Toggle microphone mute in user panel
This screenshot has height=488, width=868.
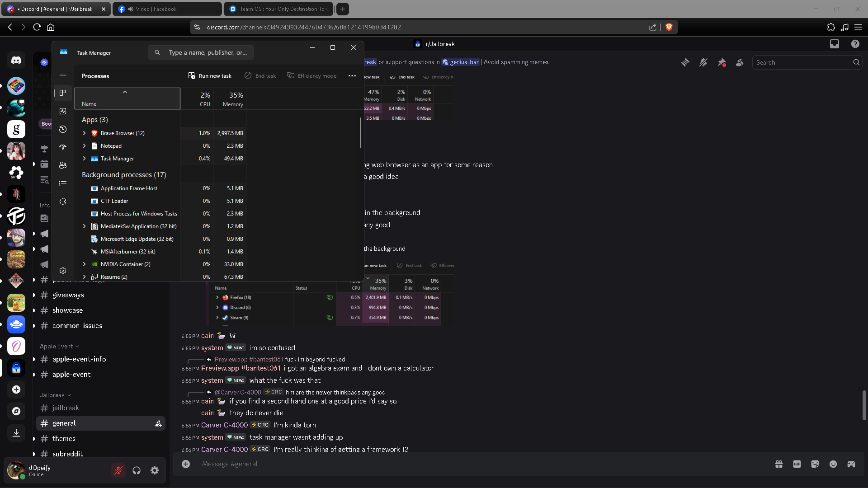point(118,470)
